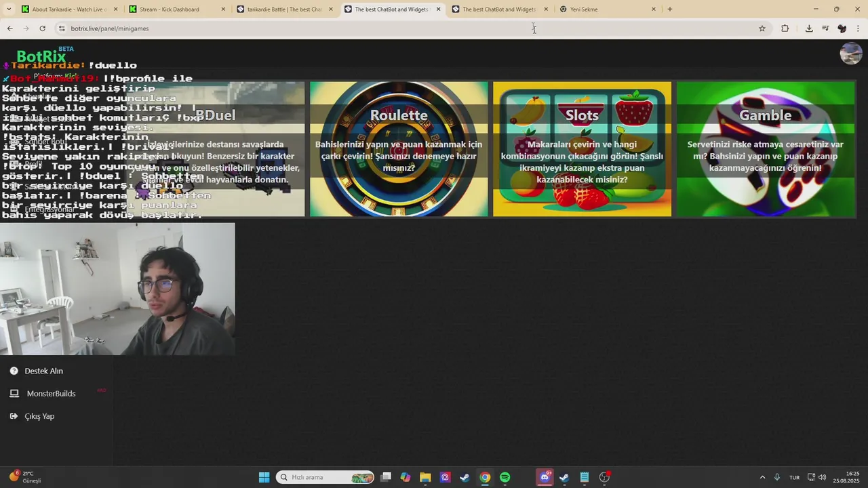Viewport: 868px width, 488px height.
Task: Open the weather widget on taskbar
Action: (x=26, y=477)
